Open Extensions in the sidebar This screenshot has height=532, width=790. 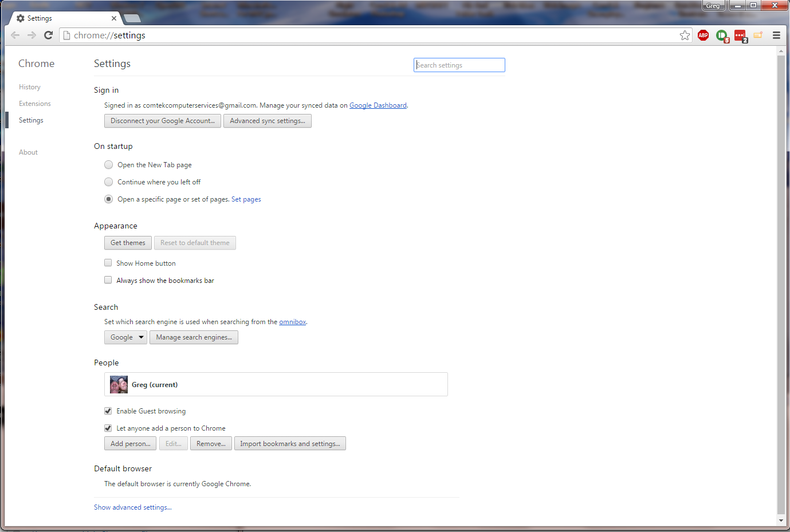[35, 104]
